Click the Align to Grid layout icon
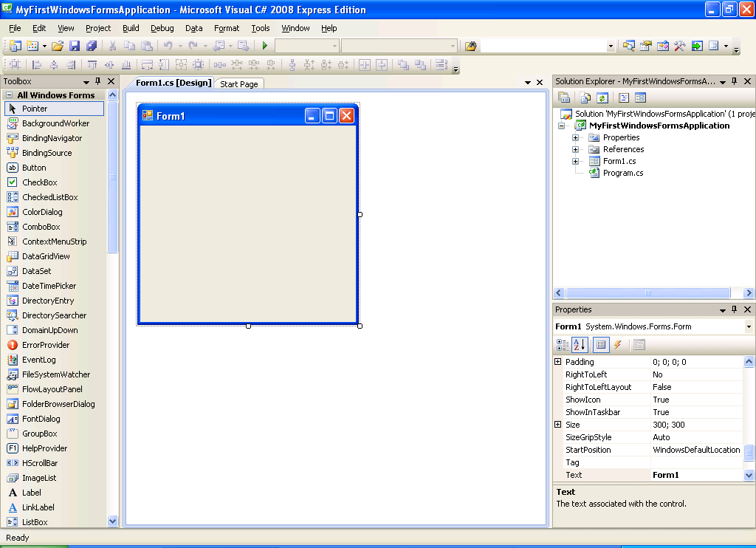The height and width of the screenshot is (548, 756). pyautogui.click(x=15, y=65)
